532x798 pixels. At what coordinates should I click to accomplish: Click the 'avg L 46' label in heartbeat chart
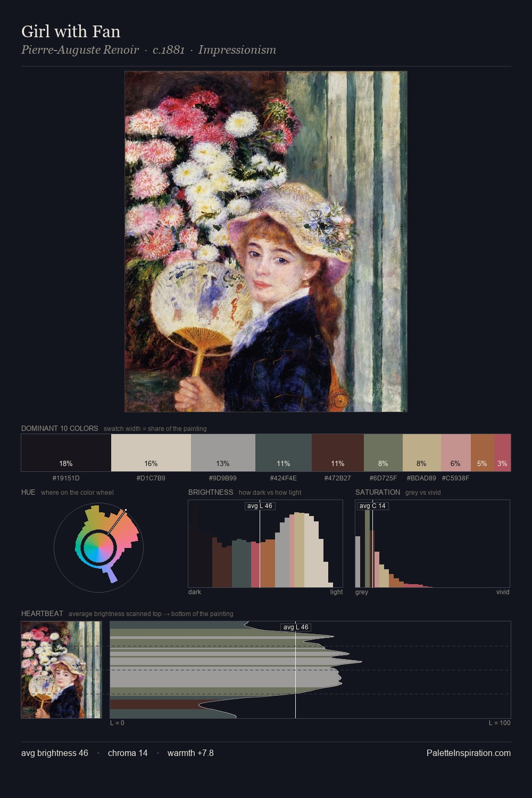[296, 627]
